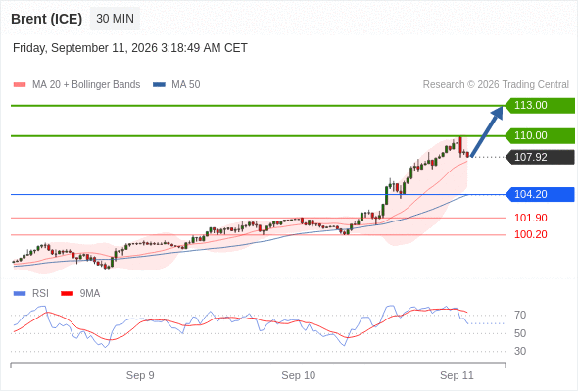578x392 pixels.
Task: Click the tall red candlestick at the price peak
Action: click(x=460, y=146)
